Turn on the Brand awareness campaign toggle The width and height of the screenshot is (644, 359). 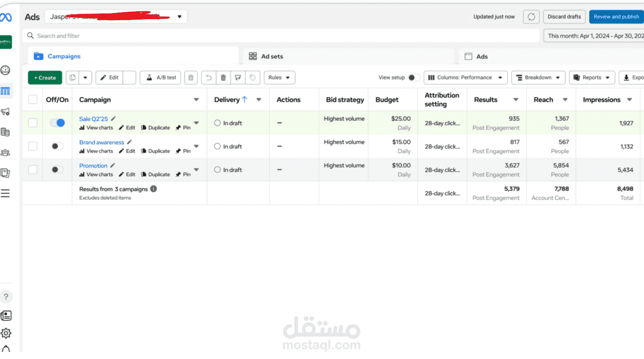(57, 146)
